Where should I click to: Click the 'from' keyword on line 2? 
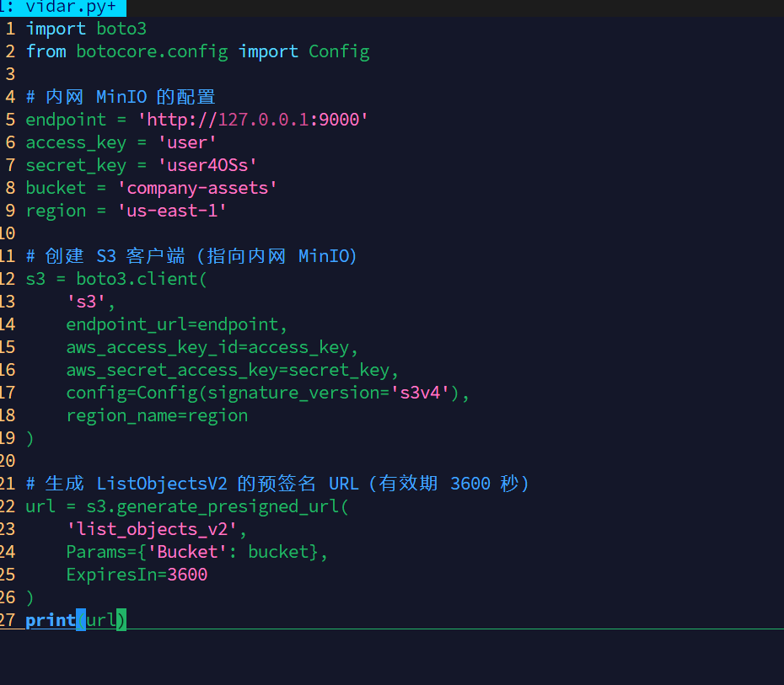(46, 52)
